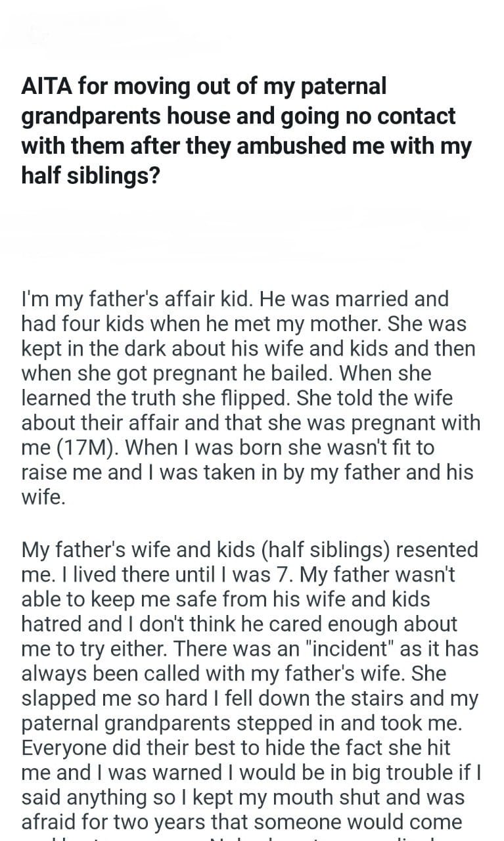Click the phrase "I'm my father's affair kid"
Viewport: 504px width, 841px height.
pyautogui.click(x=137, y=299)
